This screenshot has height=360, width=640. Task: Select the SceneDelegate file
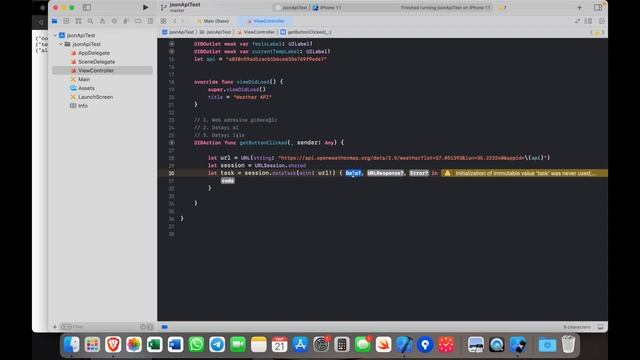(93, 62)
